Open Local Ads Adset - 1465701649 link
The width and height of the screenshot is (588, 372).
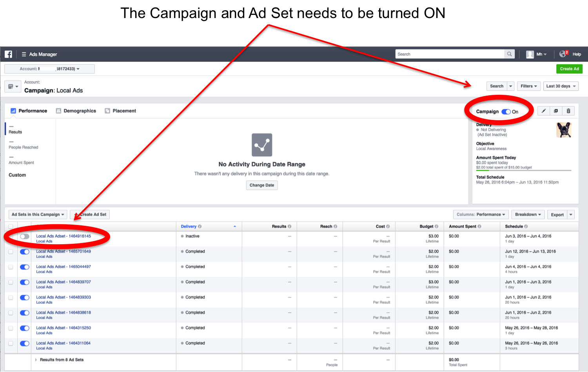pyautogui.click(x=64, y=252)
